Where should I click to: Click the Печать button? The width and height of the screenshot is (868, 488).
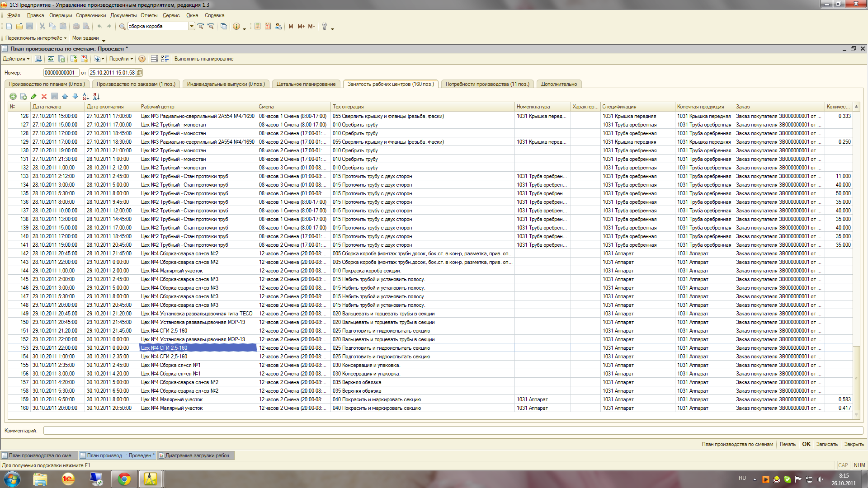coord(788,444)
